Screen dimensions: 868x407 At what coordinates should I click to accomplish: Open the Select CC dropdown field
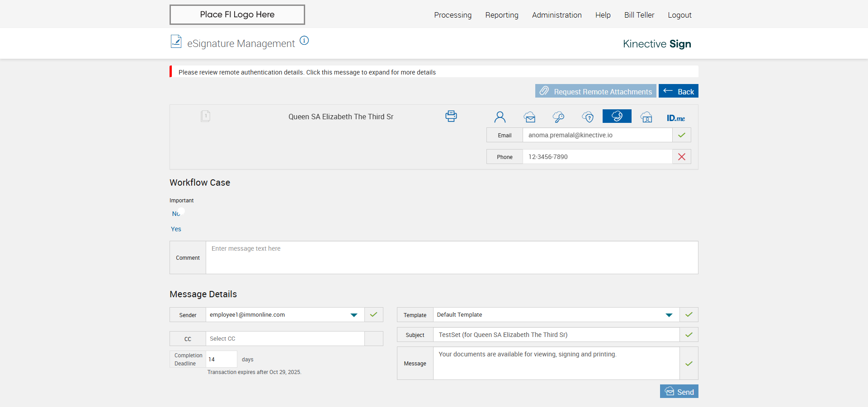[285, 339]
